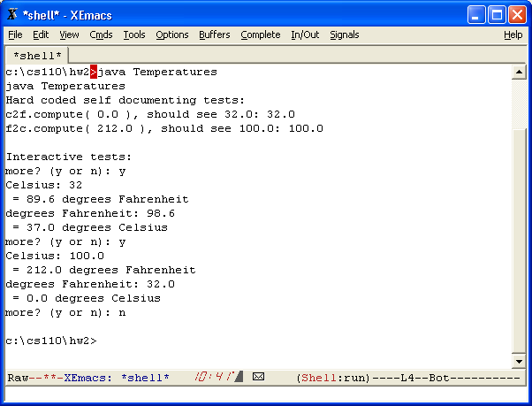
Task: Open the Signals menu
Action: click(345, 34)
